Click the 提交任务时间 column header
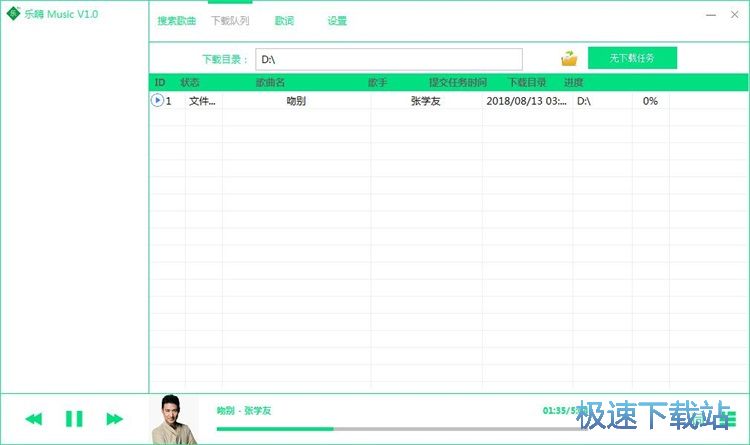Image resolution: width=750 pixels, height=445 pixels. tap(458, 82)
